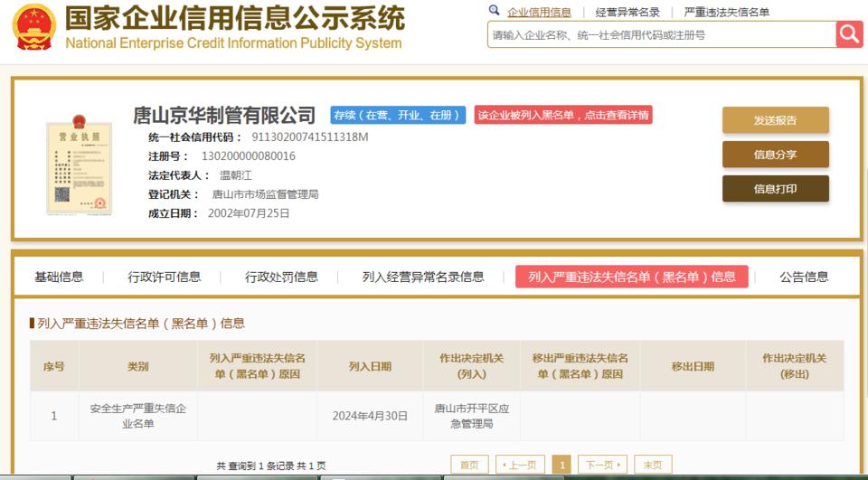The image size is (868, 480).
Task: Click the 信息分享 button
Action: [775, 155]
